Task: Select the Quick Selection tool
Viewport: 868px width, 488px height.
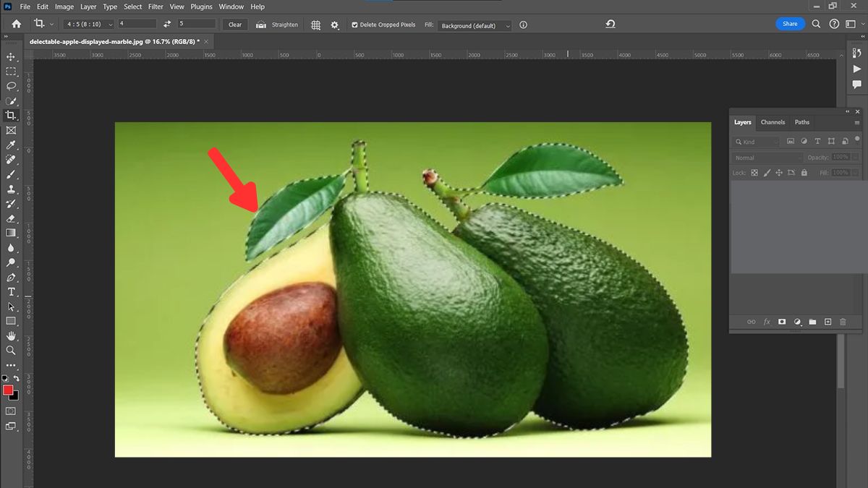Action: pos(11,100)
